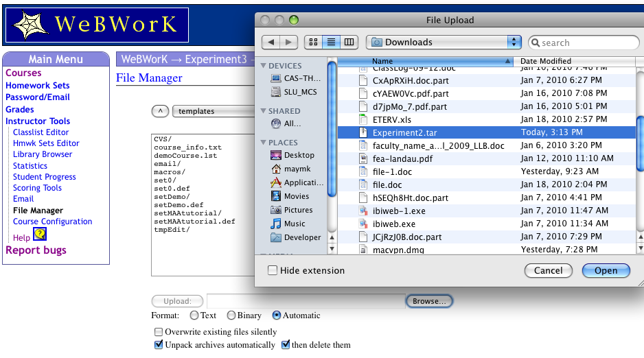The image size is (644, 358).
Task: Select Automatic format radio button
Action: click(x=277, y=315)
